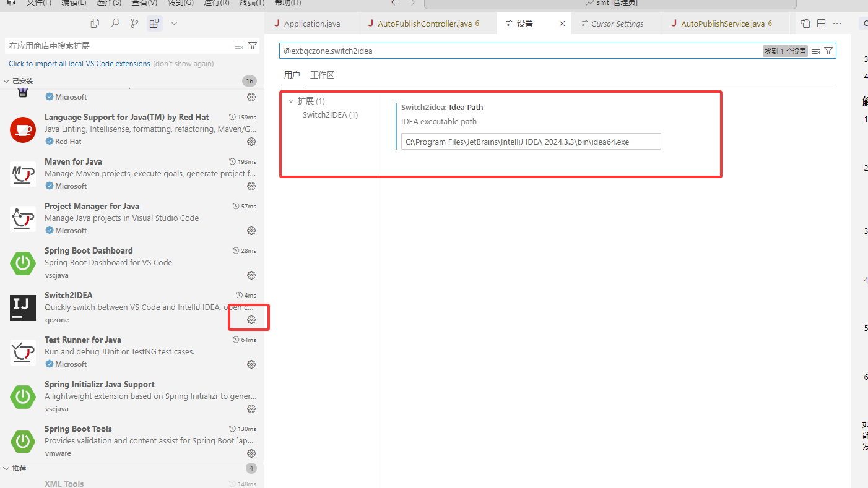
Task: Collapse the 推荐 section
Action: 6,468
